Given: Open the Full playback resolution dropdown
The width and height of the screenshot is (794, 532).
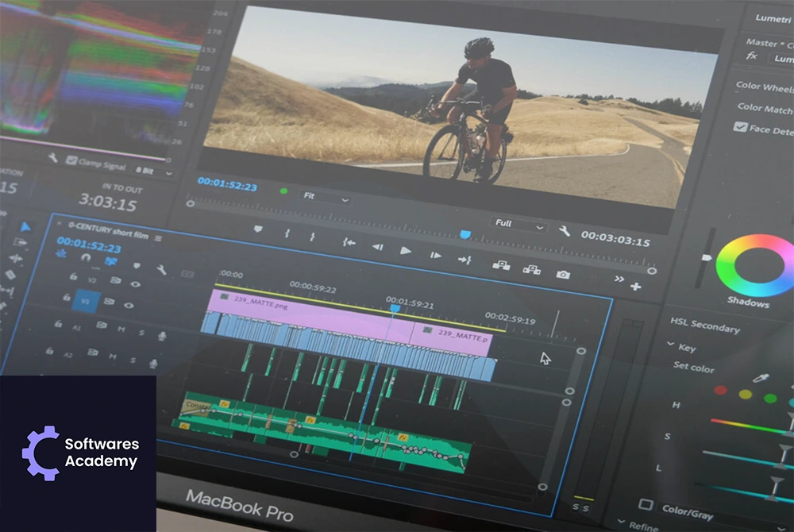Looking at the screenshot, I should (x=518, y=224).
